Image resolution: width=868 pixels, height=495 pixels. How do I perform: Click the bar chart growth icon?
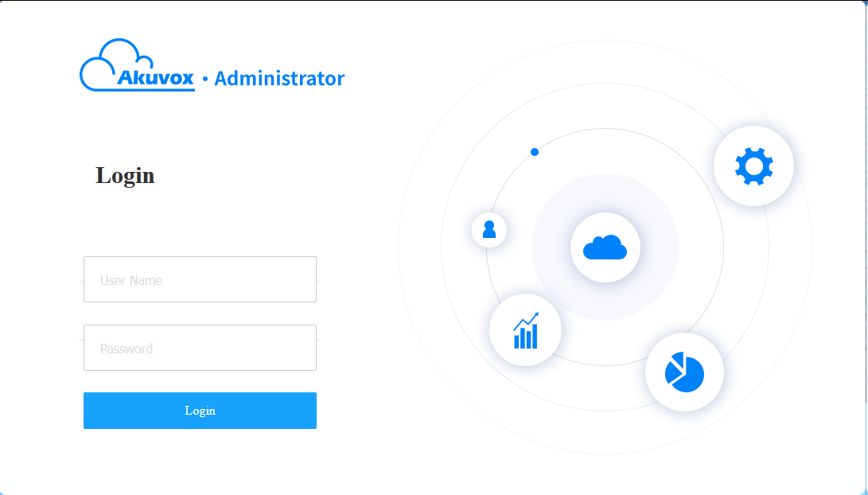[526, 330]
